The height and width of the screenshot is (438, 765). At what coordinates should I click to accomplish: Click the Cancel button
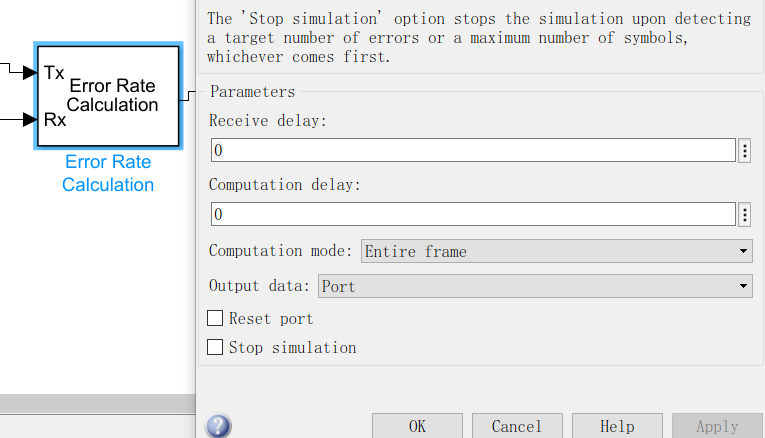point(516,427)
